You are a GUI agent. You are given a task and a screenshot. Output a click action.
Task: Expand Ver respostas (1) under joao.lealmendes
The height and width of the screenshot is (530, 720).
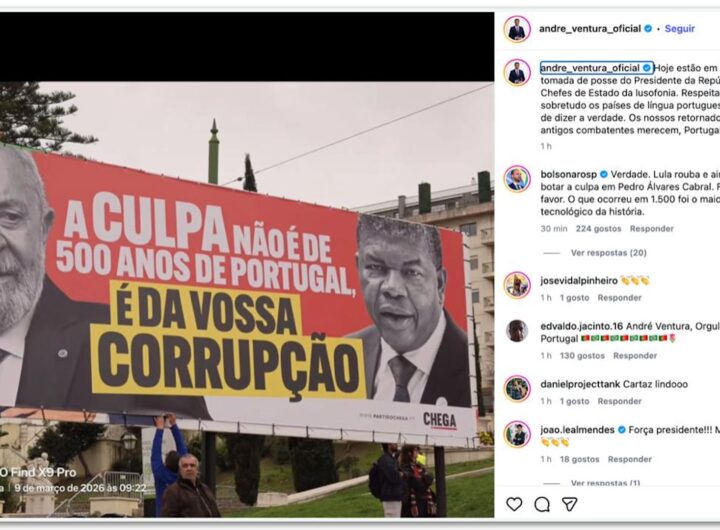tap(605, 482)
